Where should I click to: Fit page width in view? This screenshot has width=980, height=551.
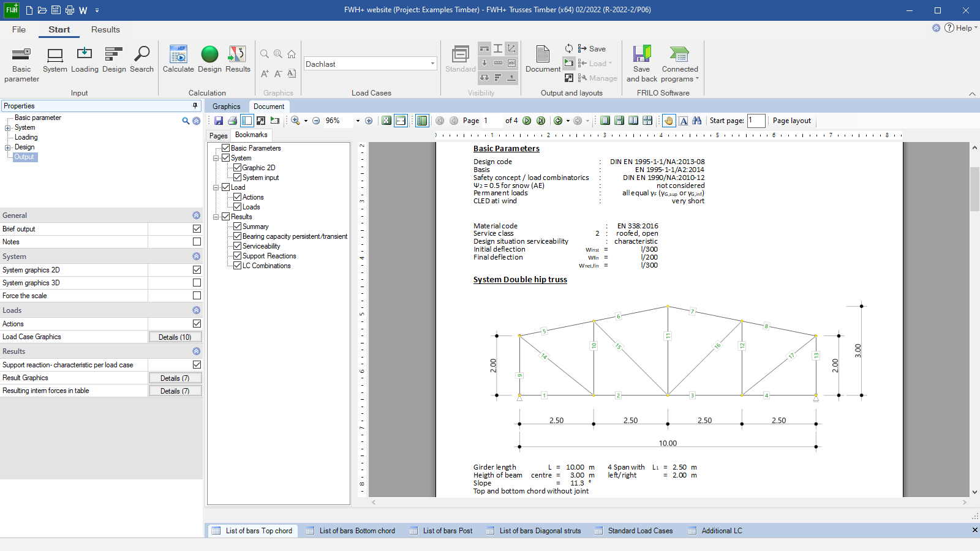pos(401,121)
